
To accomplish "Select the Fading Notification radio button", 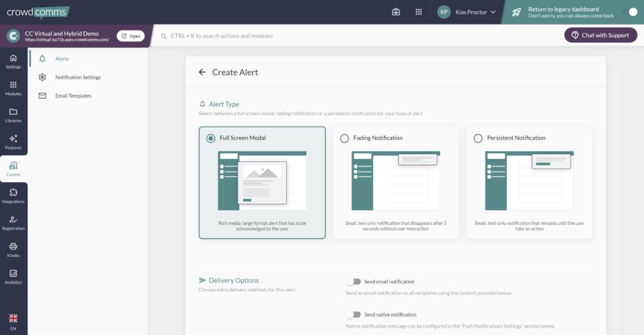I will click(x=345, y=138).
